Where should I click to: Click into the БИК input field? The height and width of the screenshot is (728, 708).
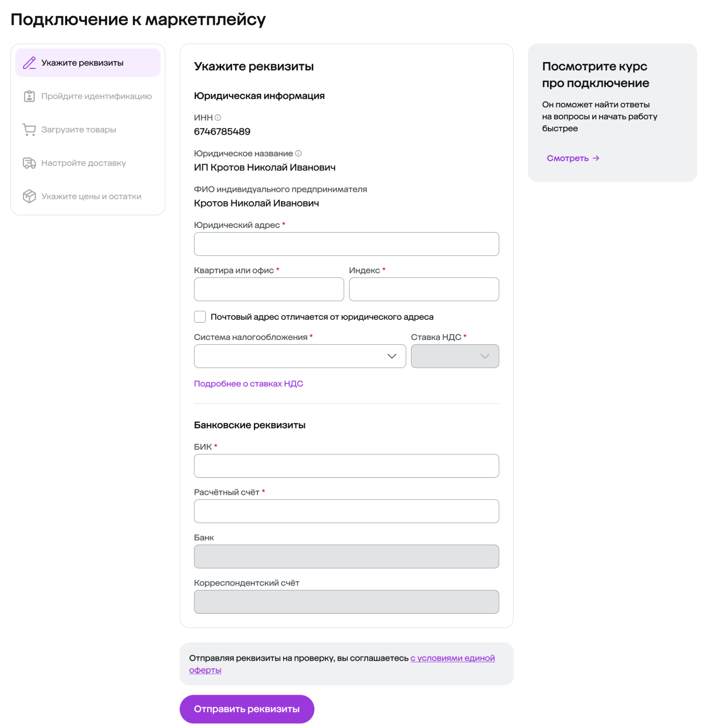pyautogui.click(x=346, y=466)
